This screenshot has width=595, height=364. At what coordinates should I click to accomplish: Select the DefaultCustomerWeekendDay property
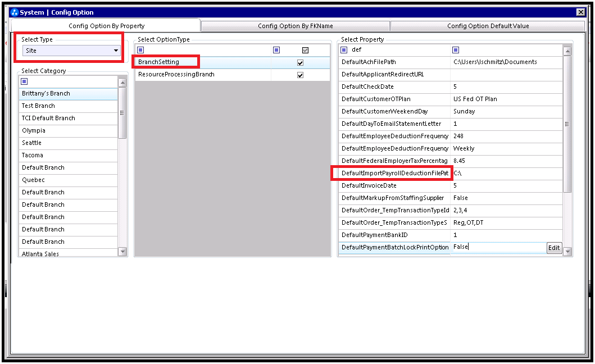point(451,111)
